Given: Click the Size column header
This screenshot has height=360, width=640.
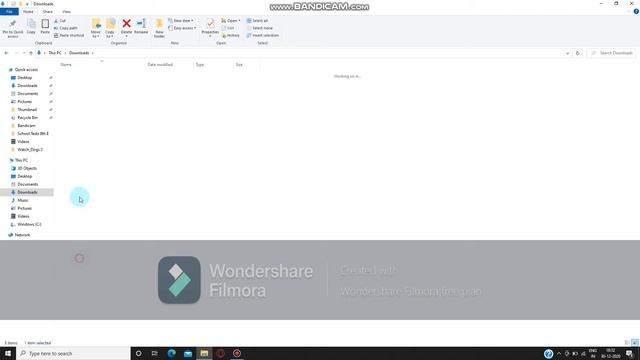Looking at the screenshot, I should pos(239,64).
